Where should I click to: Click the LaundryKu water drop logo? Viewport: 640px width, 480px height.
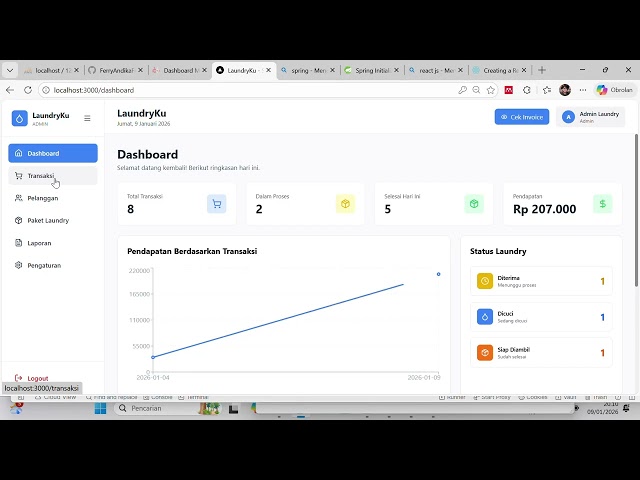[20, 118]
